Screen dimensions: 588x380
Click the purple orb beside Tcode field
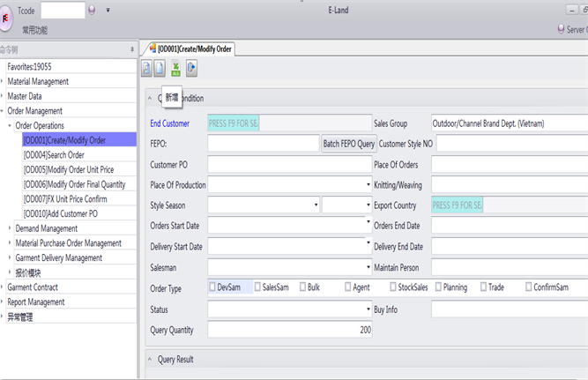92,11
